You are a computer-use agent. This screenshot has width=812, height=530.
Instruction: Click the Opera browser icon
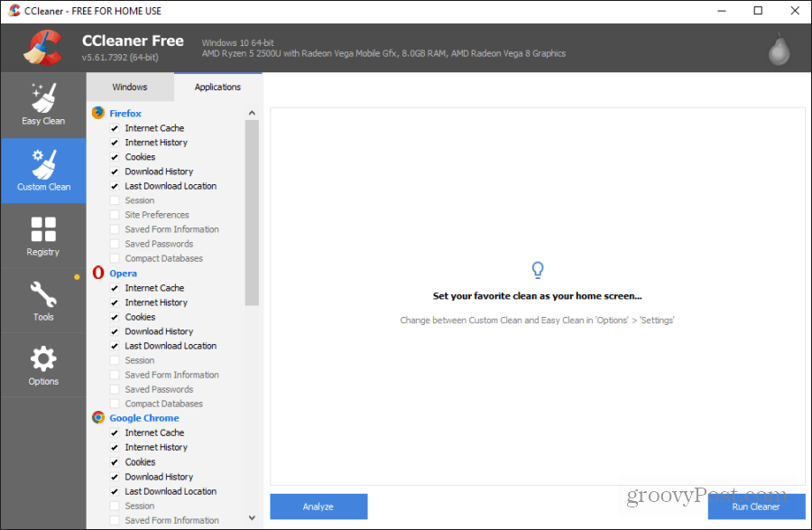(98, 273)
